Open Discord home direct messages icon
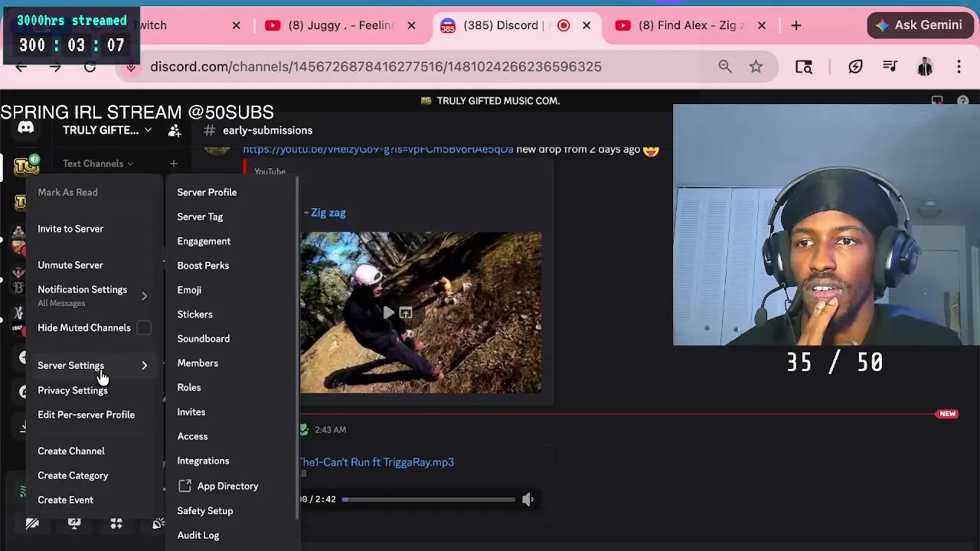980x551 pixels. tap(26, 128)
